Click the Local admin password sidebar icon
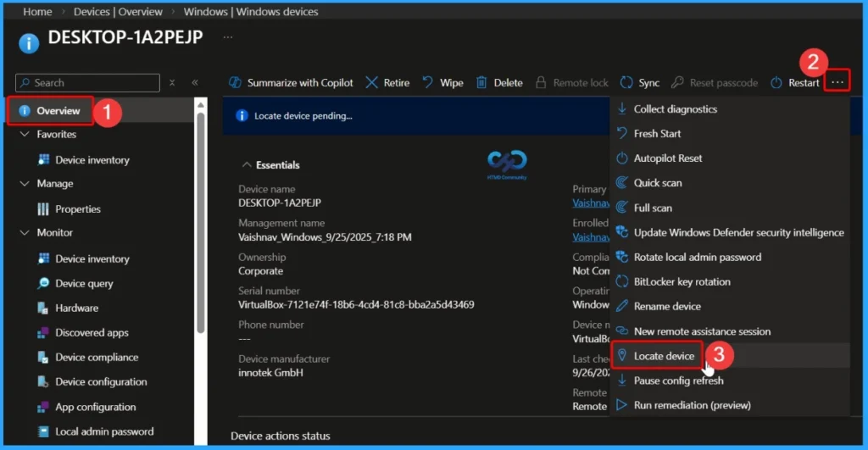The image size is (868, 450). 43,431
